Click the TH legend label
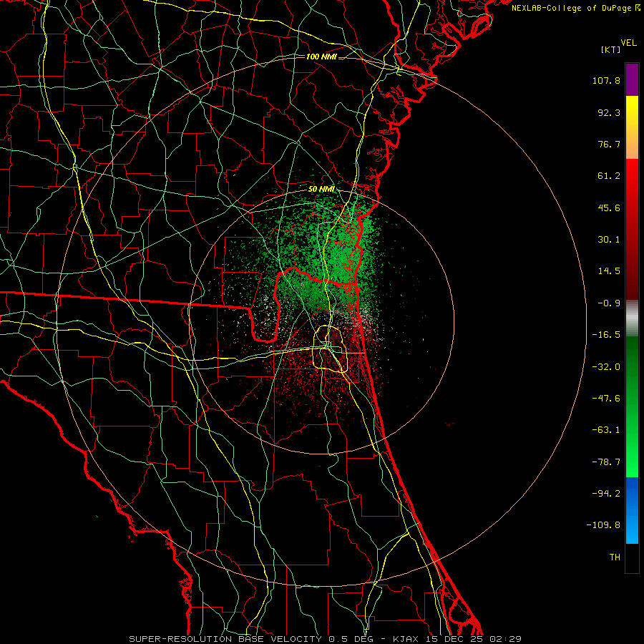 pyautogui.click(x=615, y=557)
